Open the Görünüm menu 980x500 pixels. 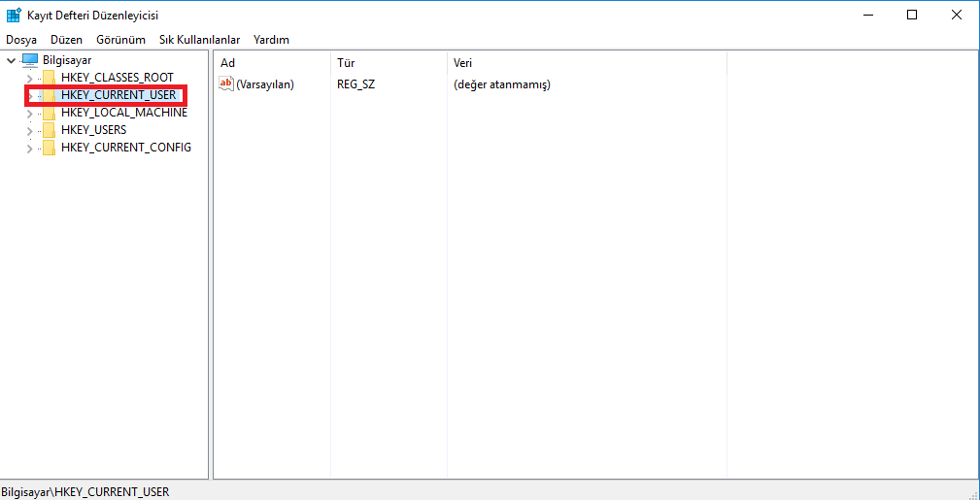tap(120, 40)
